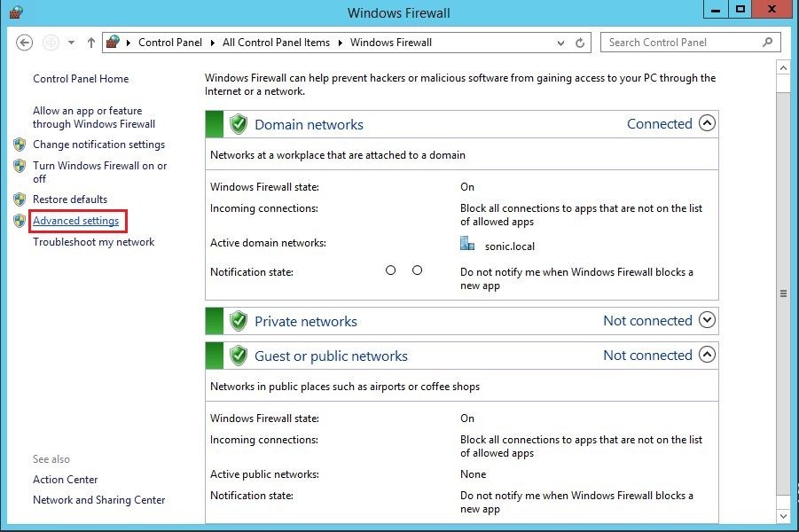Click the Domain networks heading
Viewport: 799px width, 532px height.
309,125
